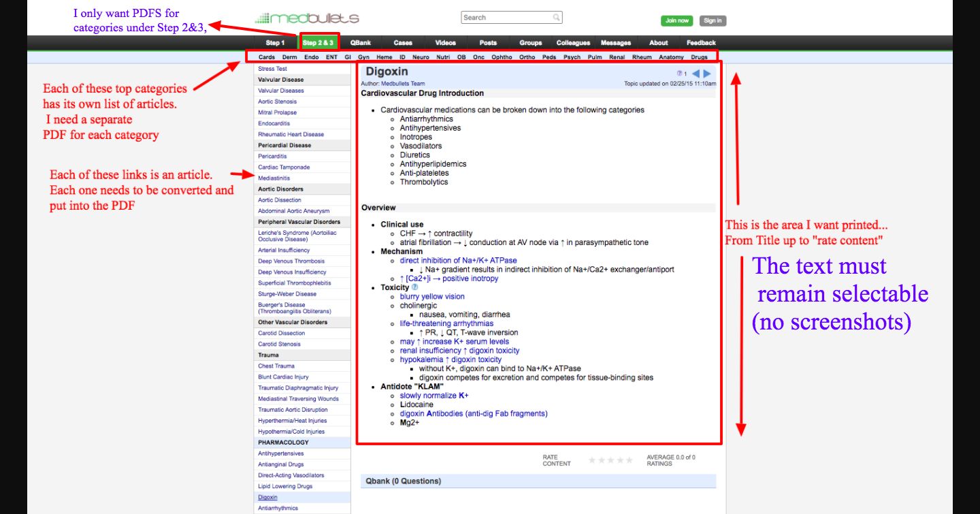Go to the Videos section
The width and height of the screenshot is (980, 514).
pyautogui.click(x=446, y=43)
